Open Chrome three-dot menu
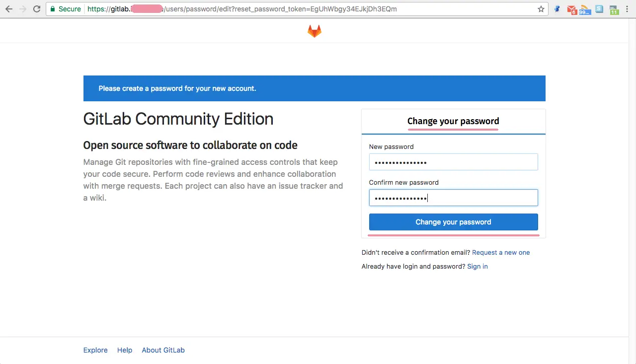636x364 pixels. 628,9
